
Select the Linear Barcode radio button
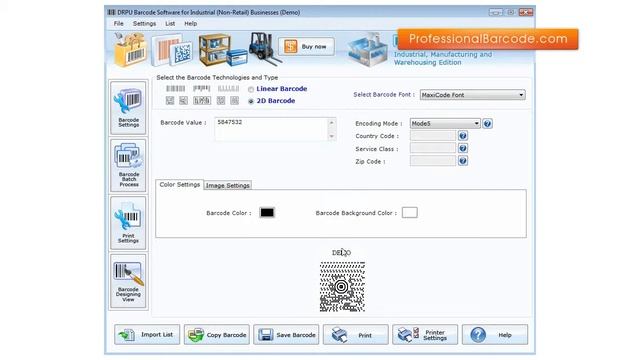pos(251,89)
